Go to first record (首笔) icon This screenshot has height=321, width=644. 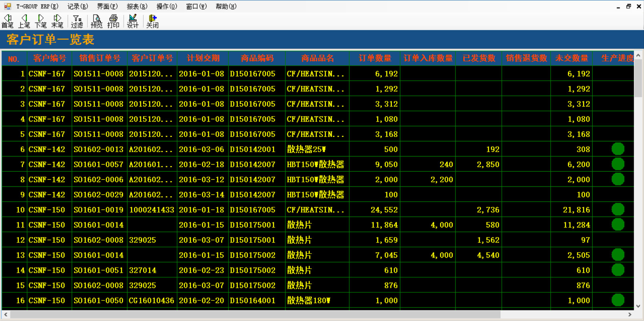point(7,21)
